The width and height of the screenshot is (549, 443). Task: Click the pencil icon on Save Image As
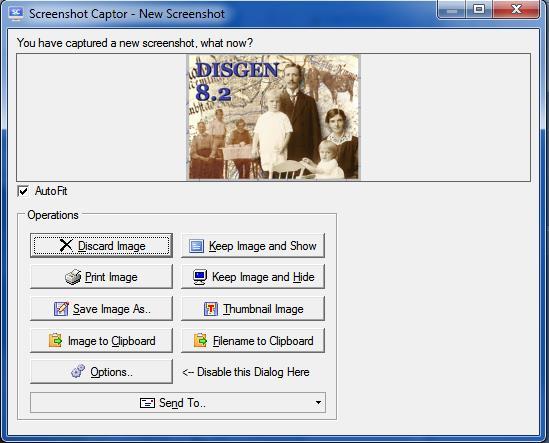click(x=61, y=309)
